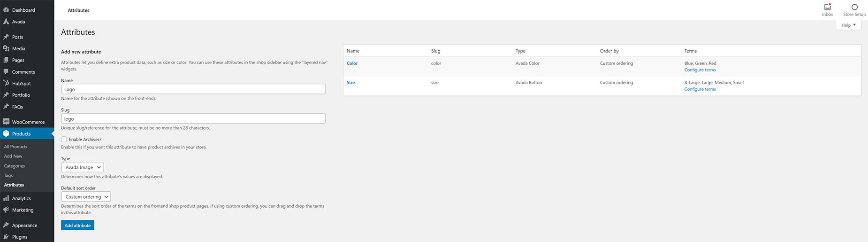Click the Name input field containing Logo
Image resolution: width=868 pixels, height=242 pixels.
pos(193,89)
